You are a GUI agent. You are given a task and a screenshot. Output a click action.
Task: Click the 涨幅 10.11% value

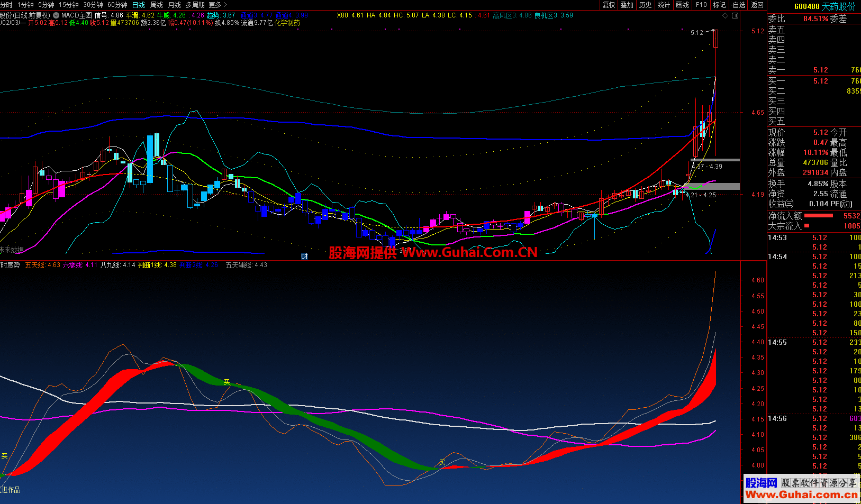815,152
